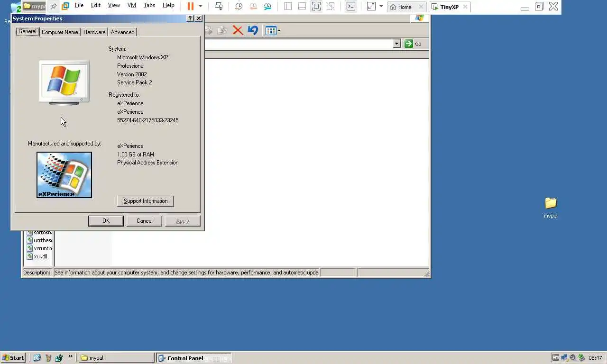This screenshot has width=607, height=364.
Task: Toggle the VMware library sidebar
Action: point(288,6)
